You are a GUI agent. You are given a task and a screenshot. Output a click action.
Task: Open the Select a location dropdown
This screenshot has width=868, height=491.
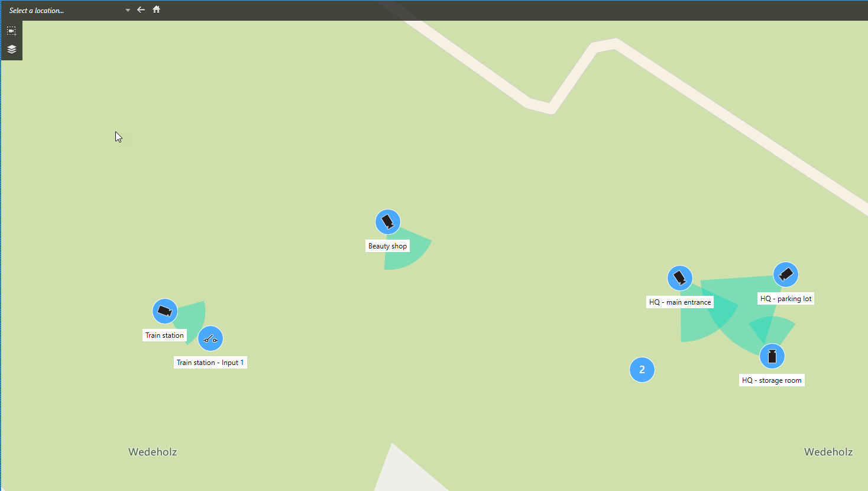65,10
